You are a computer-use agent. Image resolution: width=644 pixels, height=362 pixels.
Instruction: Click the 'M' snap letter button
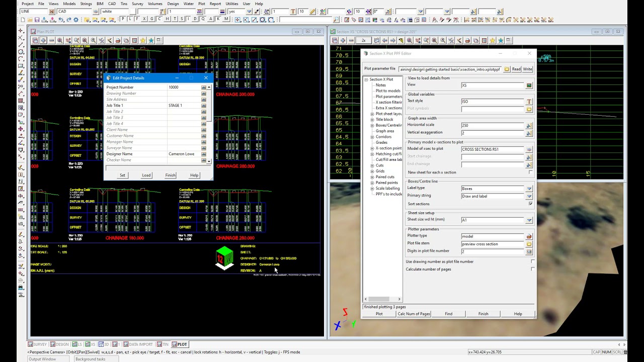[x=225, y=19]
